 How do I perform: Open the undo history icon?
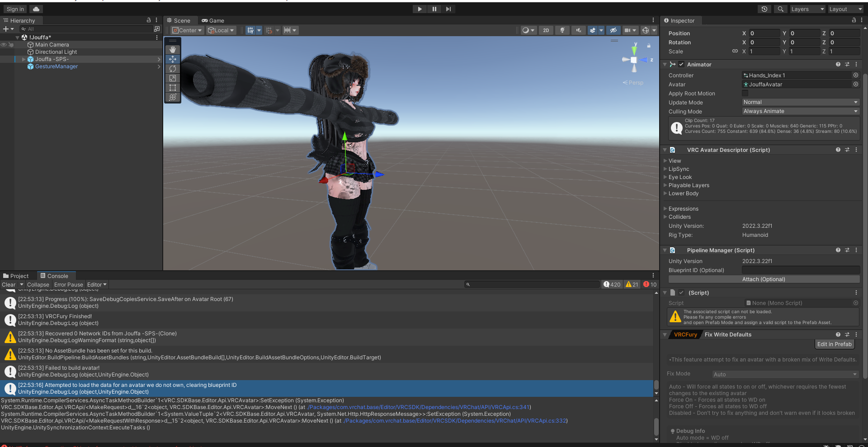(764, 9)
